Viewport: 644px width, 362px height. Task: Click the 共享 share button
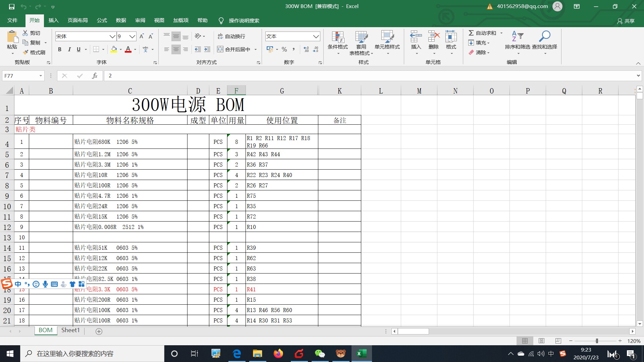626,21
